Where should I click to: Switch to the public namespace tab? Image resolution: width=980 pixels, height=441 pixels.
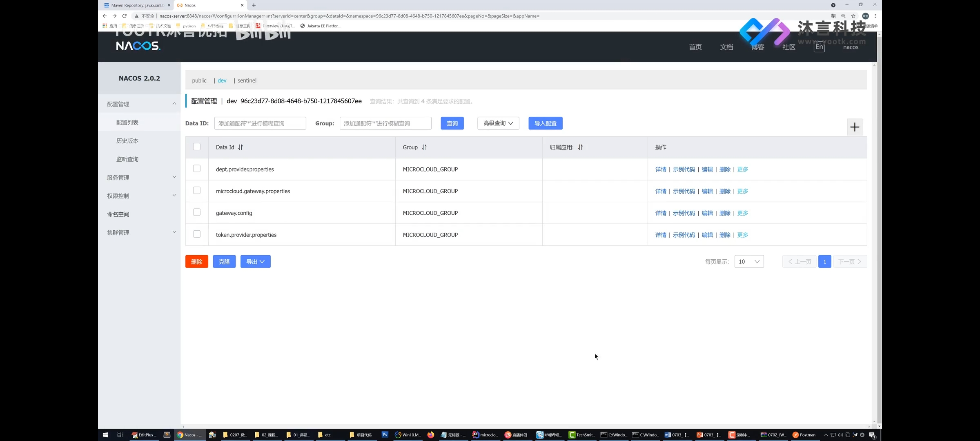tap(199, 80)
